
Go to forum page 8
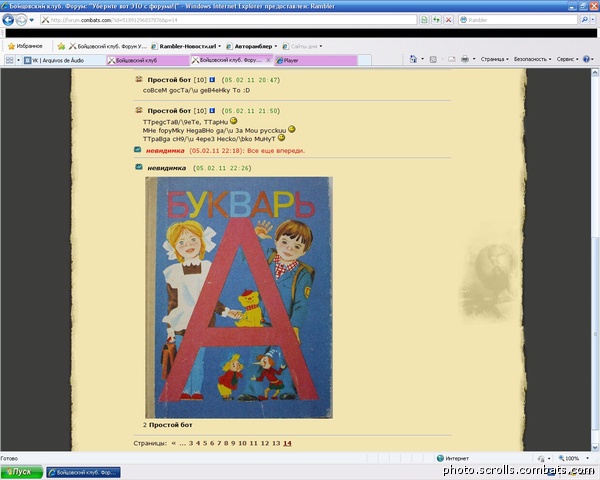226,443
